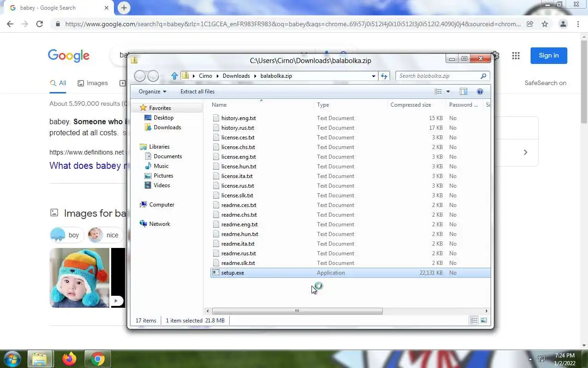
Task: Open Explorer help icon
Action: pyautogui.click(x=480, y=92)
